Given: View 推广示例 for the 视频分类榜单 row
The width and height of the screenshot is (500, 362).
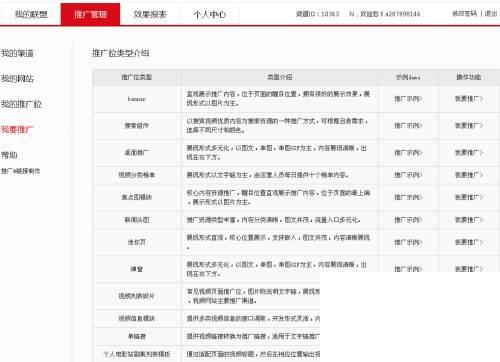Looking at the screenshot, I should pos(408,175).
